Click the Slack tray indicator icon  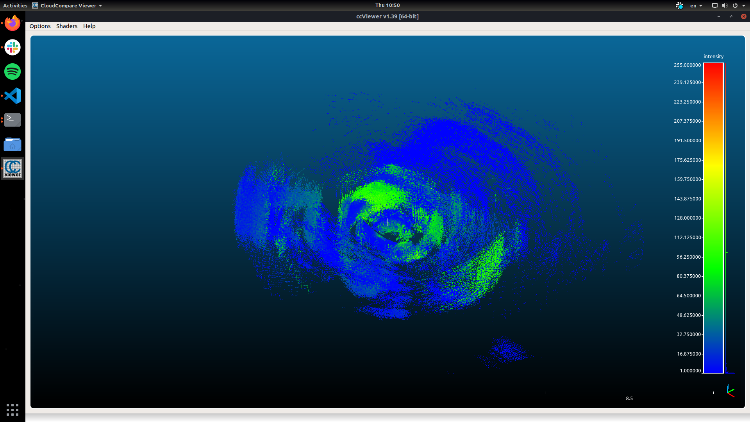(681, 5)
